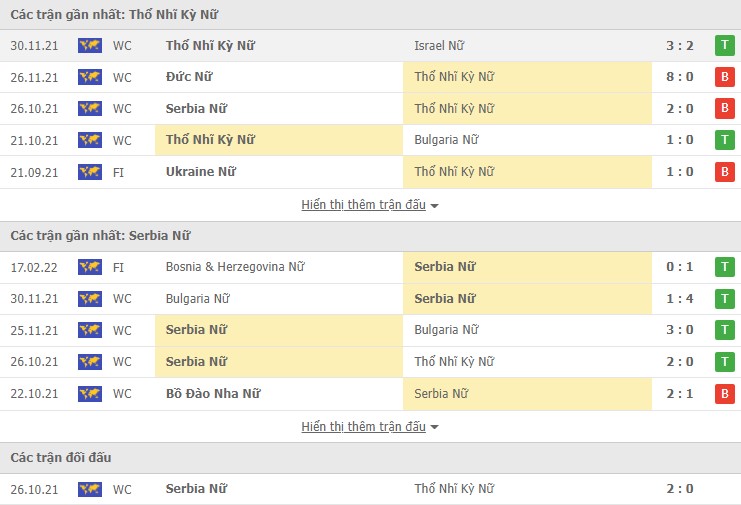
Task: Open Bồ Đào Nha Nữ team link
Action: click(x=213, y=394)
